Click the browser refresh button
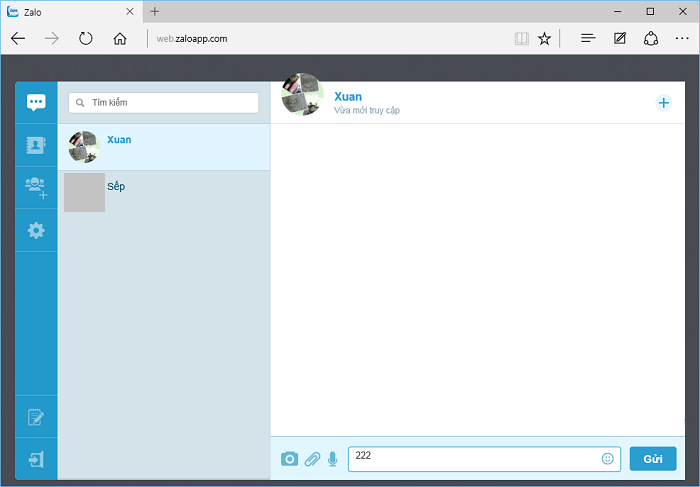The width and height of the screenshot is (700, 487). (86, 39)
